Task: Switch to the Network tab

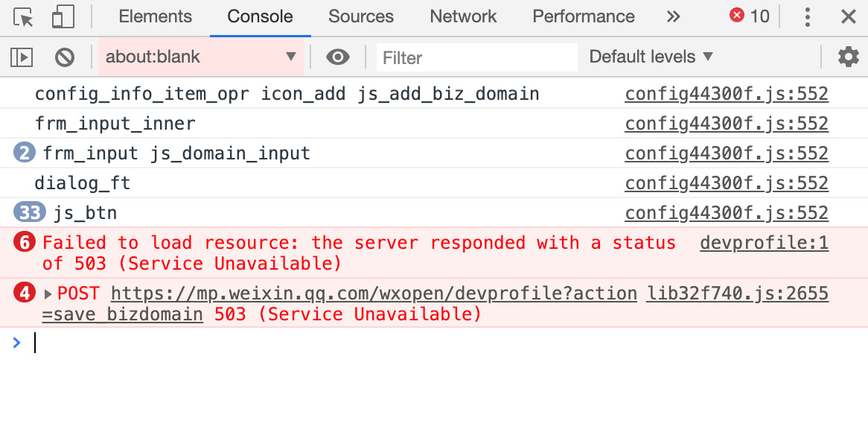Action: coord(463,16)
